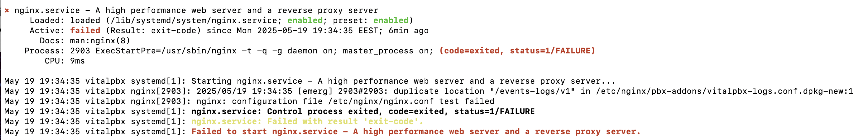Click the duplicate location "/events-logs/v1" text
The width and height of the screenshot is (868, 140).
[x=484, y=91]
